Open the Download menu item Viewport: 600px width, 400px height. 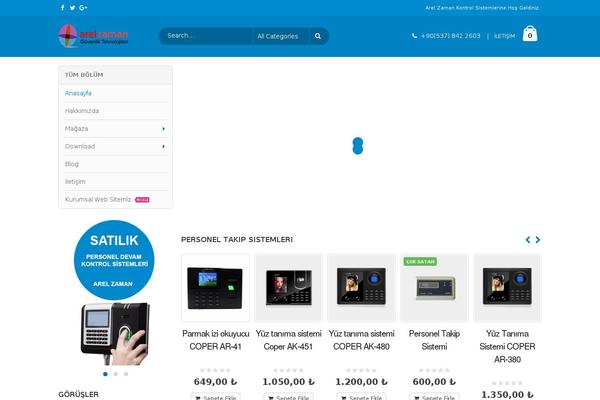coord(80,146)
